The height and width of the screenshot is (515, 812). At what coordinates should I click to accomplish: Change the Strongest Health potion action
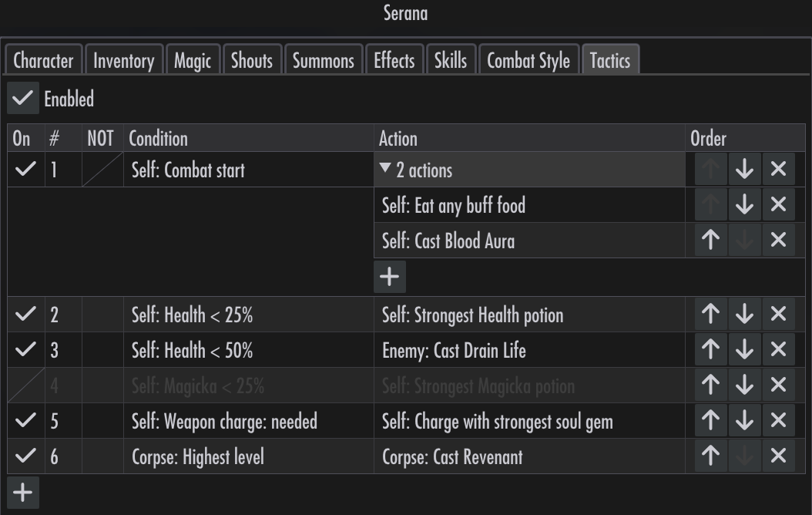(x=529, y=315)
